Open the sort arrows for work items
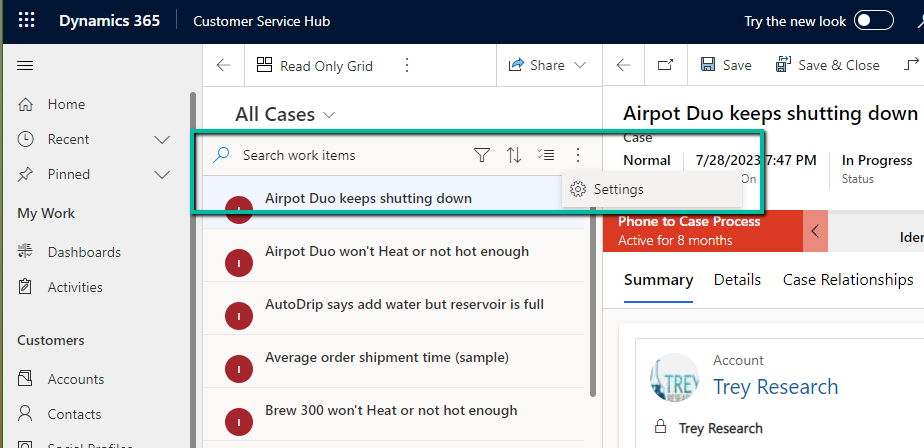 (x=514, y=156)
